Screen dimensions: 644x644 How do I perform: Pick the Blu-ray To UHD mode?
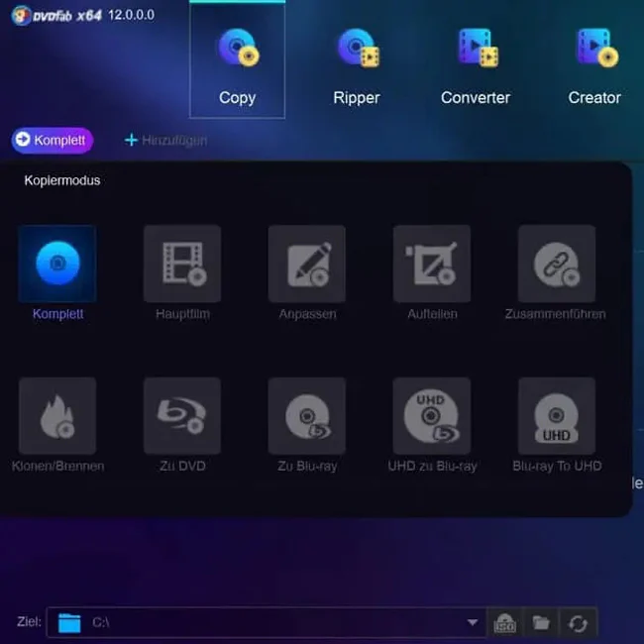pos(556,415)
